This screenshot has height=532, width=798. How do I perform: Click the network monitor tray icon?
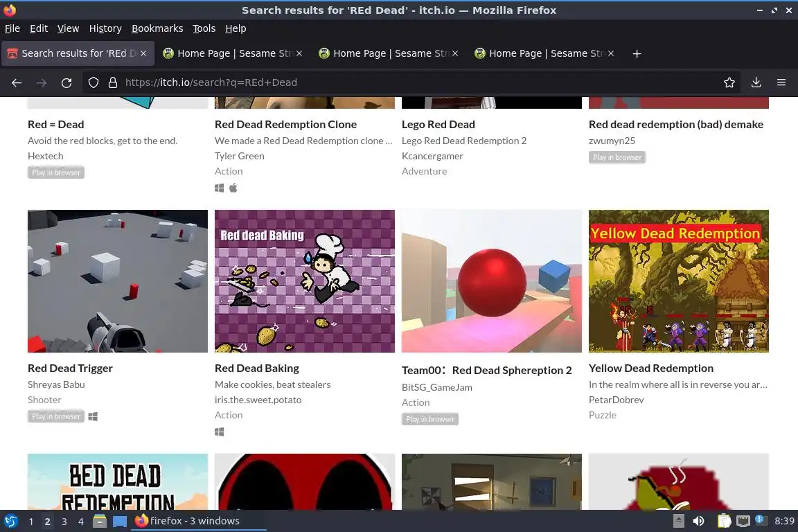[x=743, y=521]
